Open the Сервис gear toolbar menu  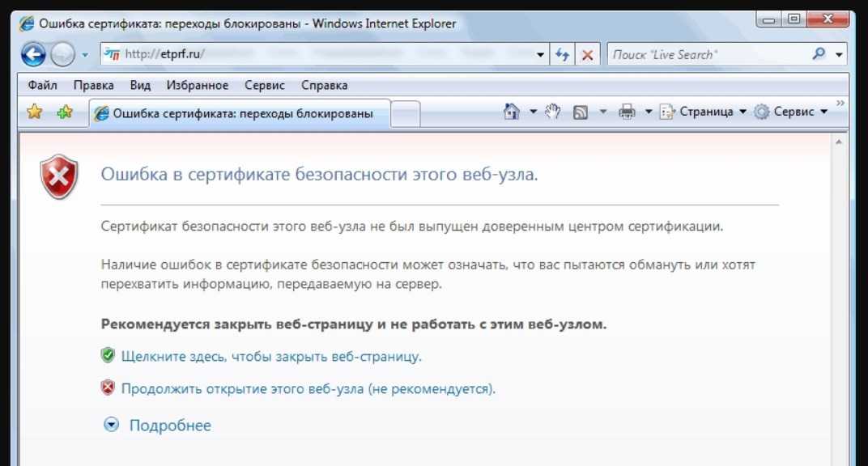(791, 112)
